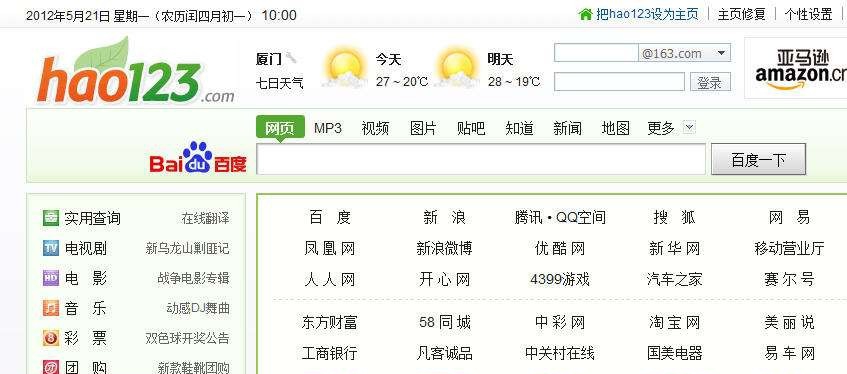This screenshot has width=847, height=374.
Task: Open the 实用查询 category link
Action: point(92,218)
